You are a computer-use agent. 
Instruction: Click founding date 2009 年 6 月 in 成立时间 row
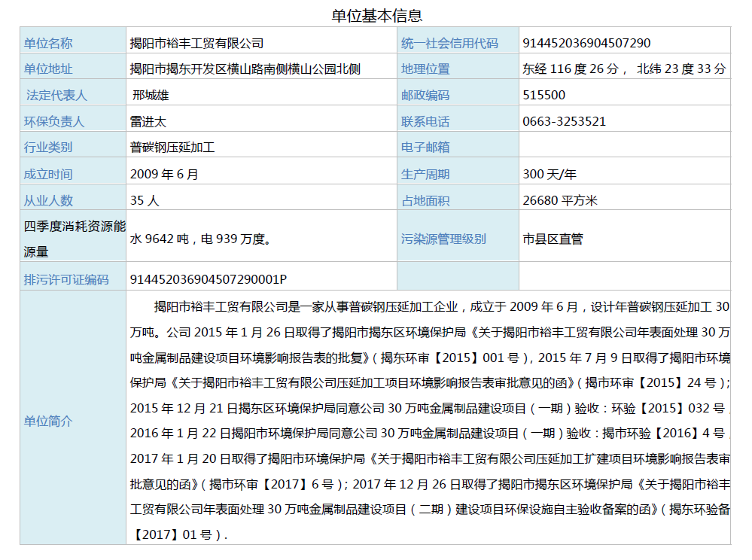[x=164, y=174]
